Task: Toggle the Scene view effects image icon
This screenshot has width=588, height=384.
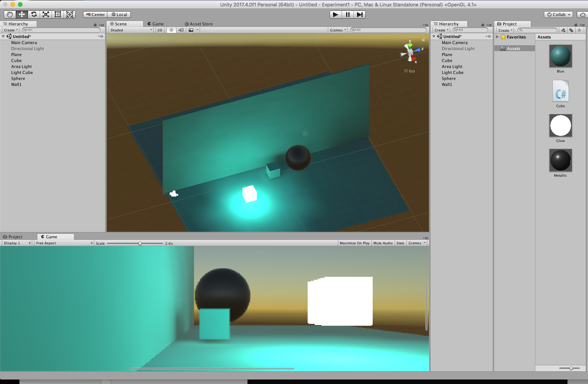Action: pos(191,30)
